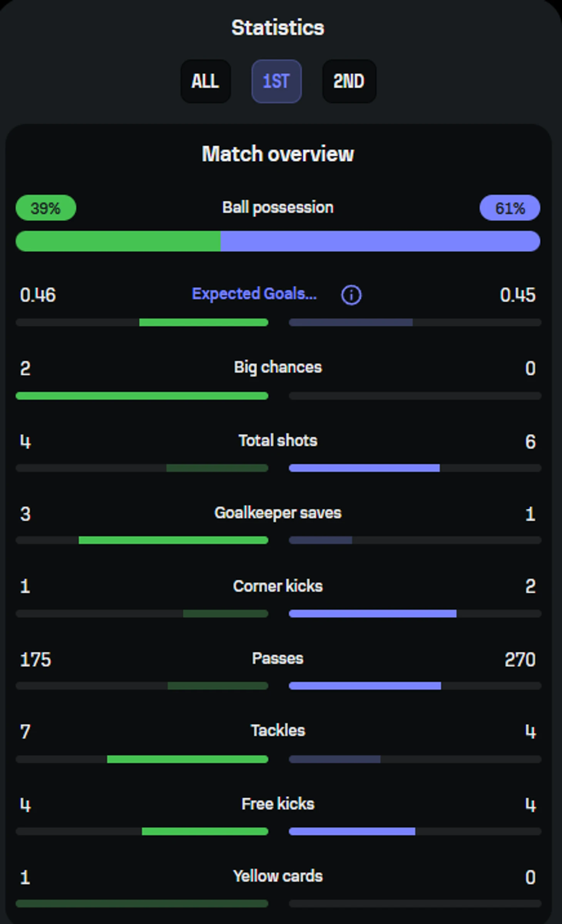The height and width of the screenshot is (924, 562).
Task: Show 2ND half statistics
Action: [x=349, y=81]
